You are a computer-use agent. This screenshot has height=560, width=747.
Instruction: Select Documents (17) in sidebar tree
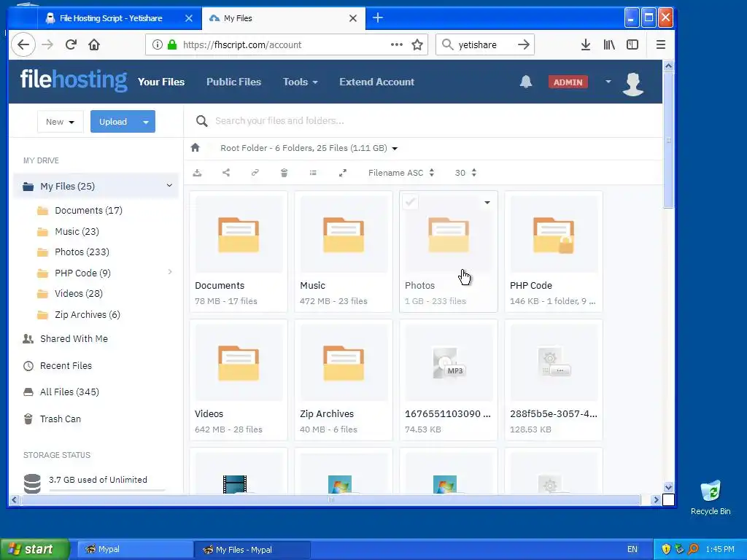tap(88, 211)
